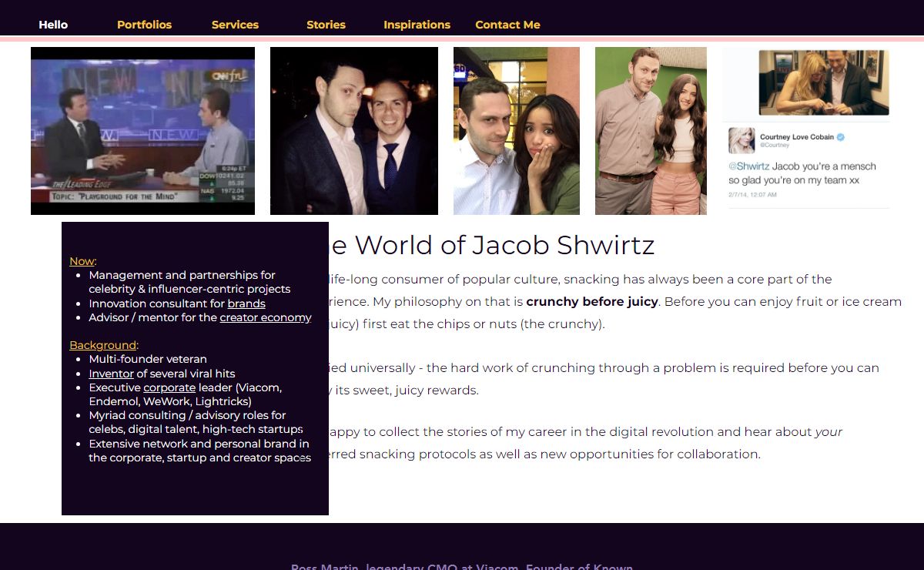
Task: Click the photo of two men in suits
Action: (353, 131)
